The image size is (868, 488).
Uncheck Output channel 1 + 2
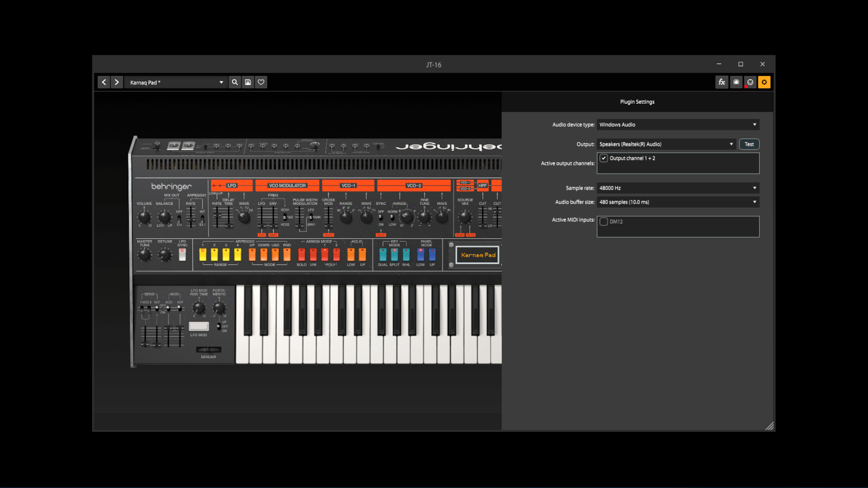[x=604, y=158]
